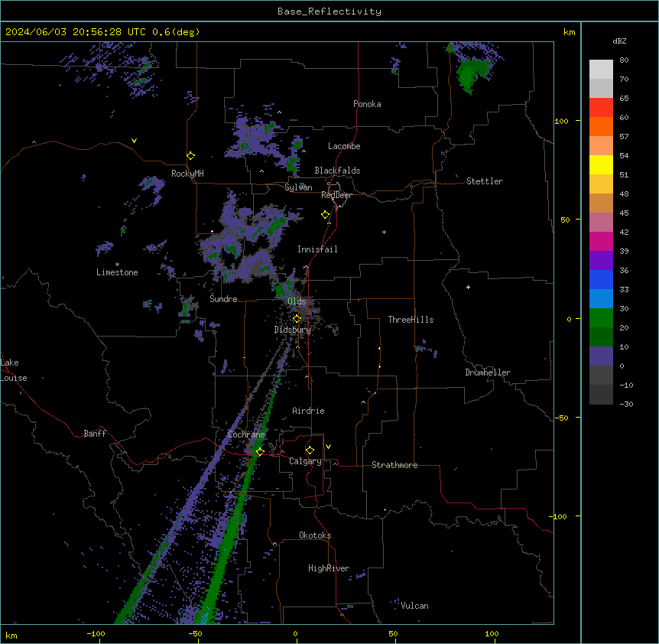This screenshot has width=659, height=644.
Task: Click the Drumheller city label
Action: tap(488, 372)
